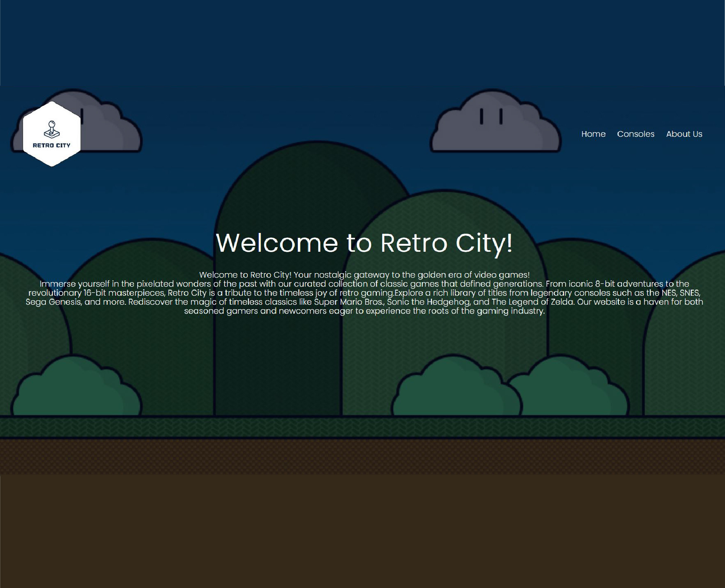Open the About Us page
The width and height of the screenshot is (725, 588).
point(684,134)
